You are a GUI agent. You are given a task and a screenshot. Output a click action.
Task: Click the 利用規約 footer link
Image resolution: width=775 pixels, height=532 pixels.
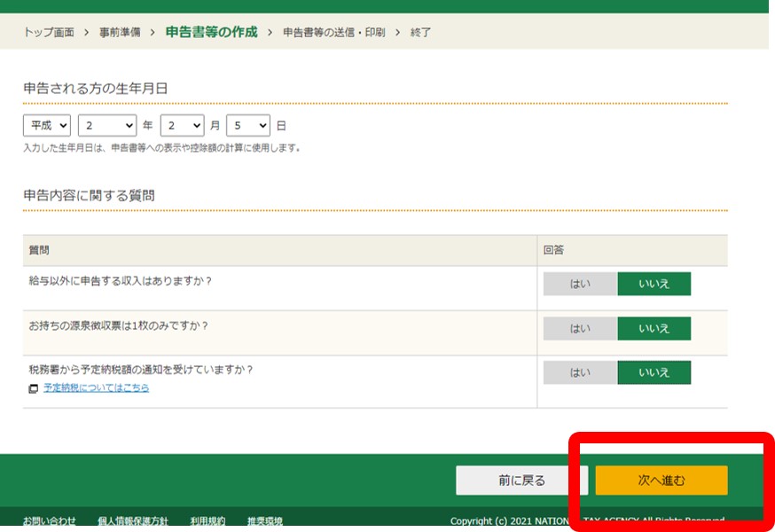[207, 520]
